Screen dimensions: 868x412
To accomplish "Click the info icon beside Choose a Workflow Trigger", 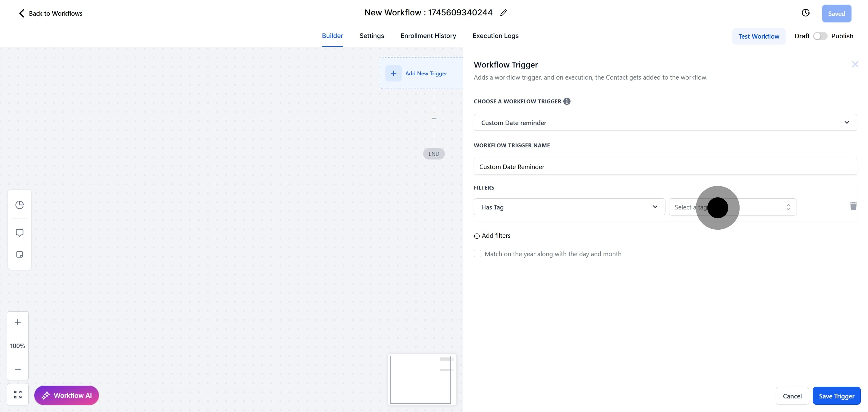I will click(567, 101).
